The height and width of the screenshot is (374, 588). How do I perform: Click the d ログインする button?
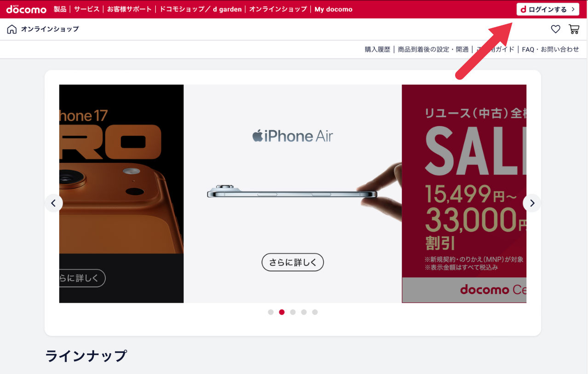[548, 9]
